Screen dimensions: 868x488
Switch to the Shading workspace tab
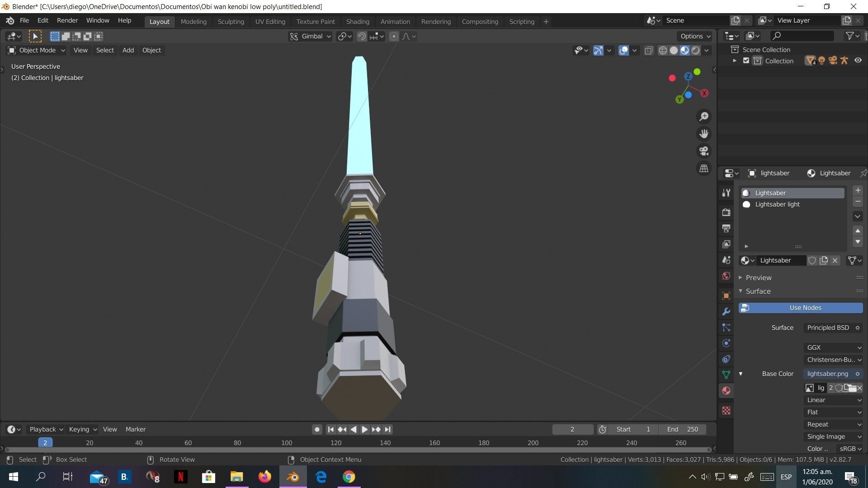(x=357, y=22)
